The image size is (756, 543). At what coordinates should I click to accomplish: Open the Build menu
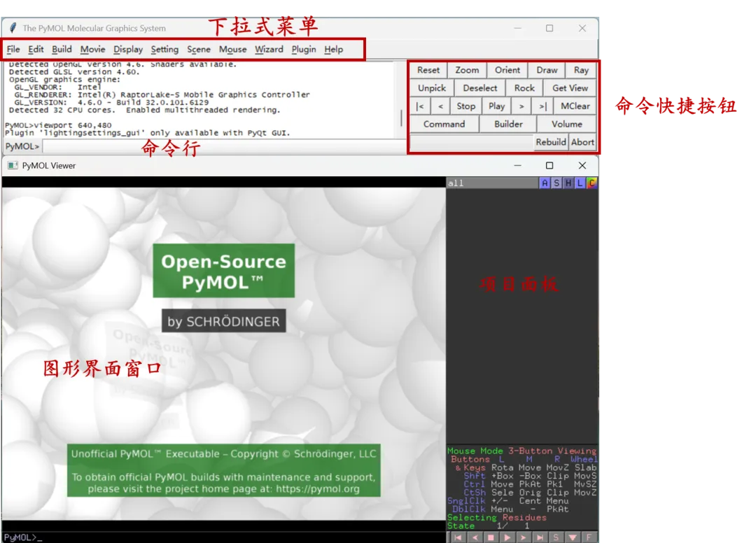click(62, 49)
